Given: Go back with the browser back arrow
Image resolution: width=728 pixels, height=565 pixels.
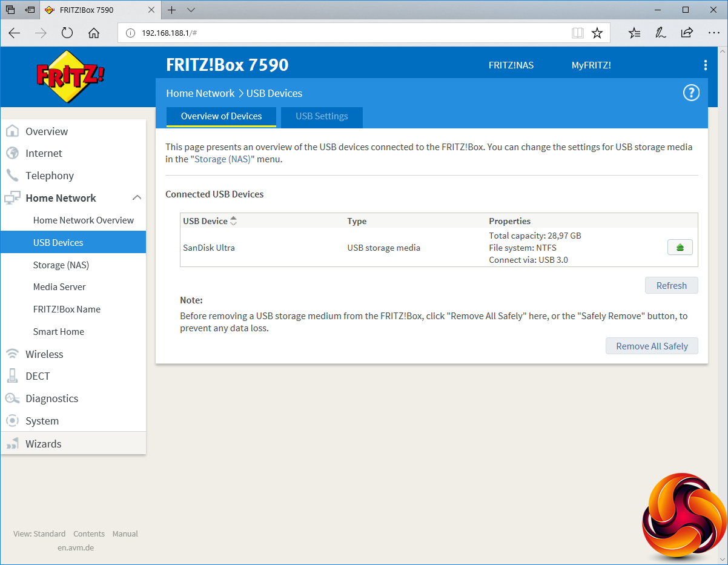Looking at the screenshot, I should 15,33.
